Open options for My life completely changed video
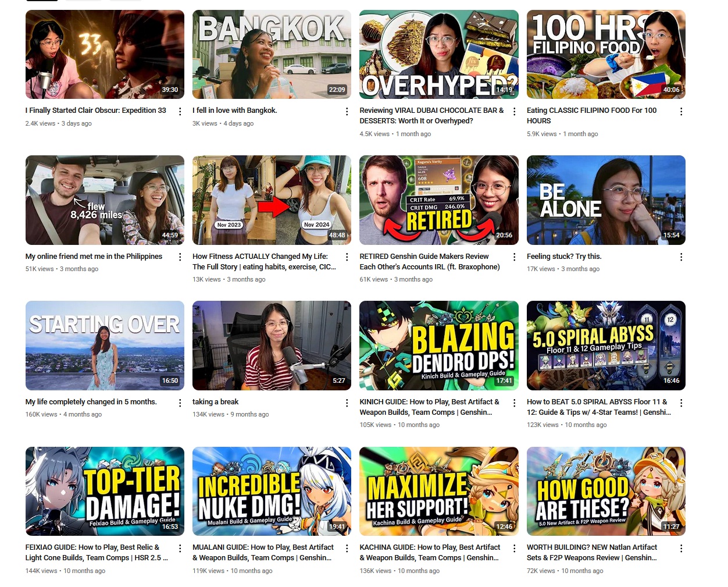This screenshot has width=728, height=587. click(180, 403)
